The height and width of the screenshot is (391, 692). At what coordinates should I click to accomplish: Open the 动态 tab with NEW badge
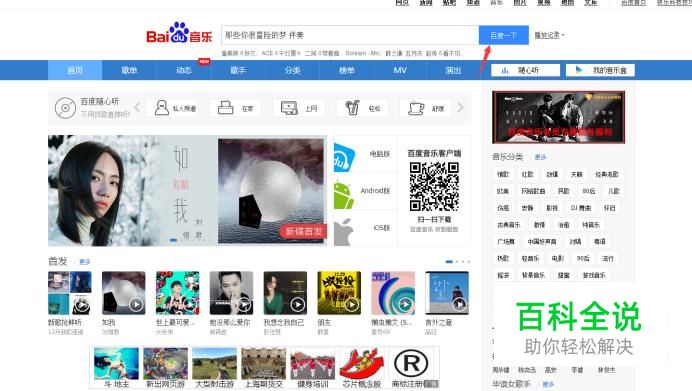[x=184, y=70]
